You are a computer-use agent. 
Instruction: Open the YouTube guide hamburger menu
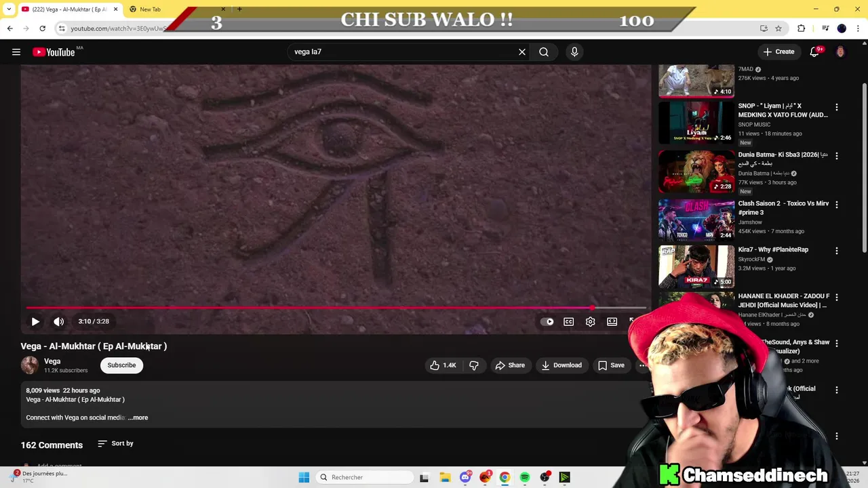[16, 52]
